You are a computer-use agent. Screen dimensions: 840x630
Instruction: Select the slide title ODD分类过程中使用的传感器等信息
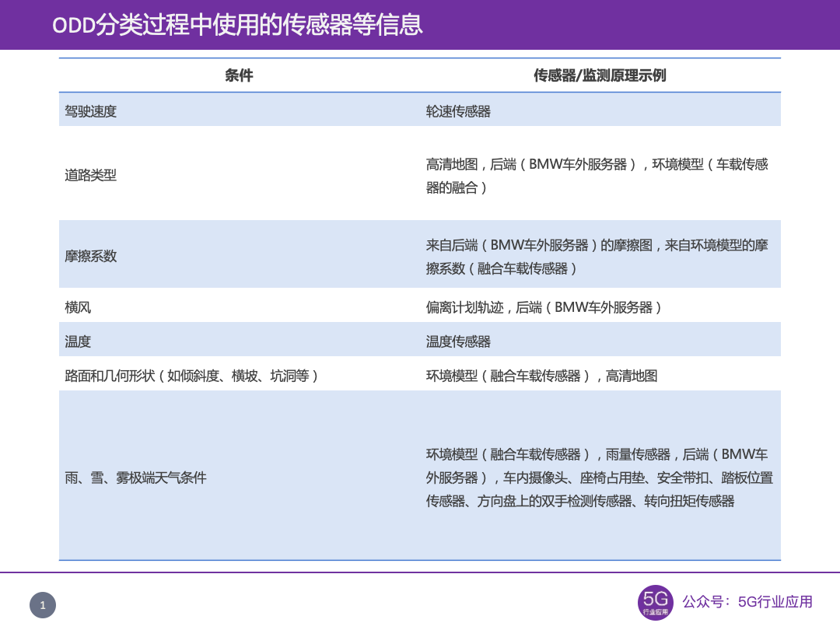(237, 25)
